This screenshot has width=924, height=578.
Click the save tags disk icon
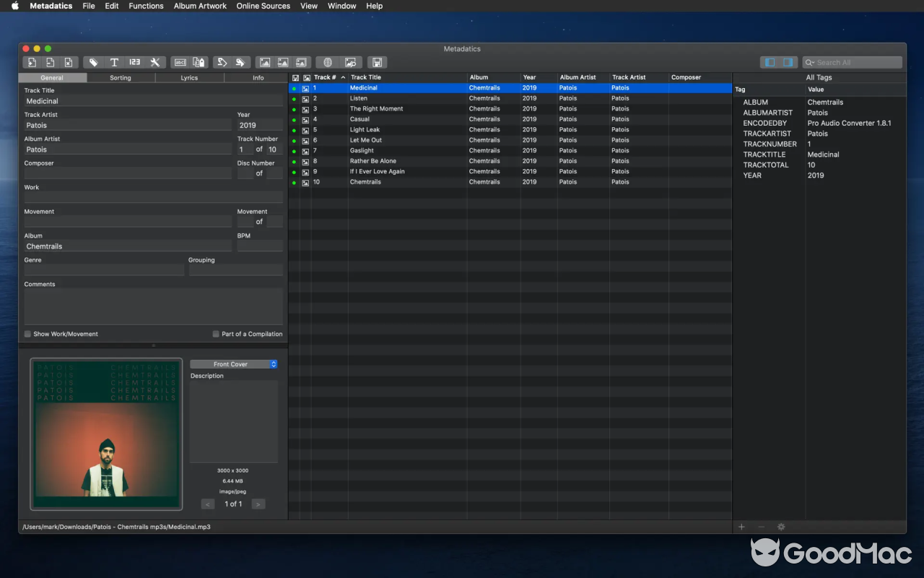pos(376,62)
